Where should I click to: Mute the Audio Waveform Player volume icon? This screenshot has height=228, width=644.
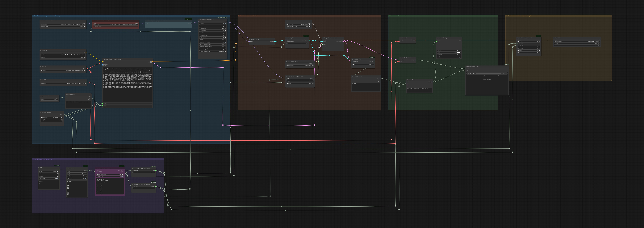tap(504, 74)
